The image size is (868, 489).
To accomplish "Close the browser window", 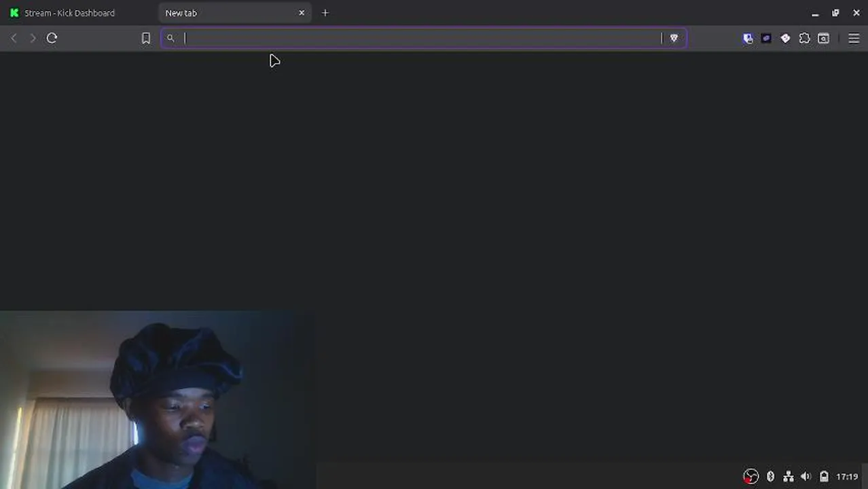I will pyautogui.click(x=856, y=13).
